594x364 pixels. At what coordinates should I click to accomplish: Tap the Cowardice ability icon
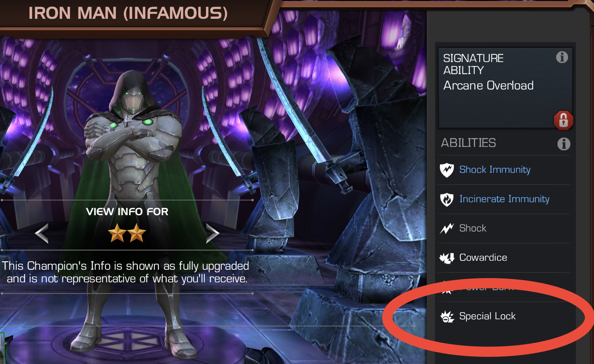(447, 258)
